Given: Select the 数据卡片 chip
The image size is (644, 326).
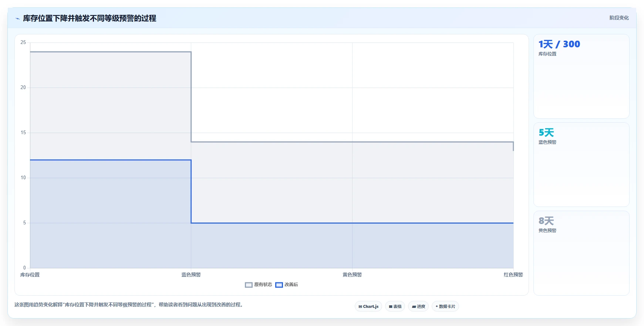Looking at the screenshot, I should pos(445,306).
